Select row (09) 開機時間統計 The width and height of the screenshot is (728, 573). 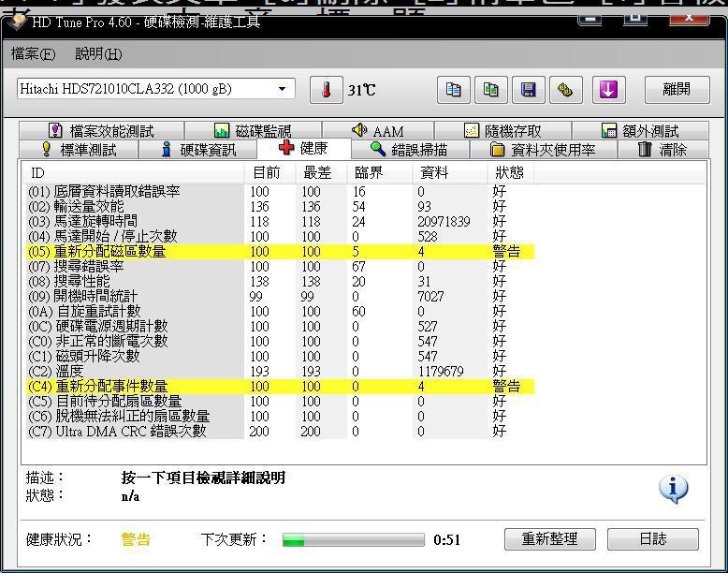pyautogui.click(x=280, y=296)
